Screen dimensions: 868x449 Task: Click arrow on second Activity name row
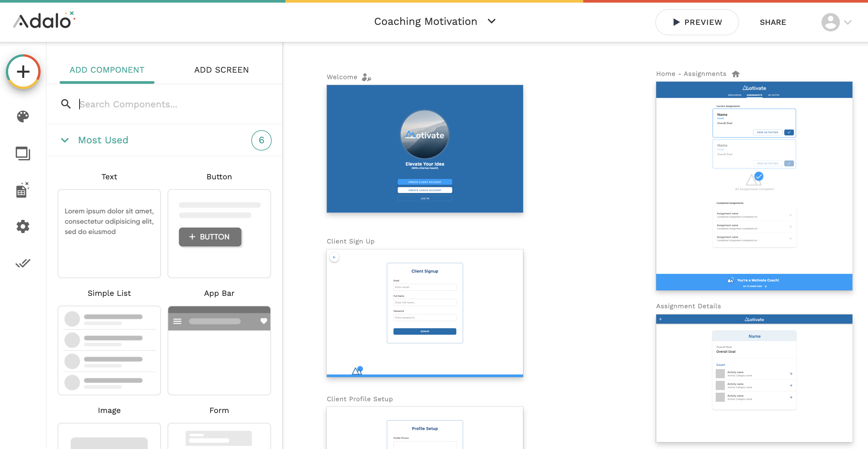790,385
